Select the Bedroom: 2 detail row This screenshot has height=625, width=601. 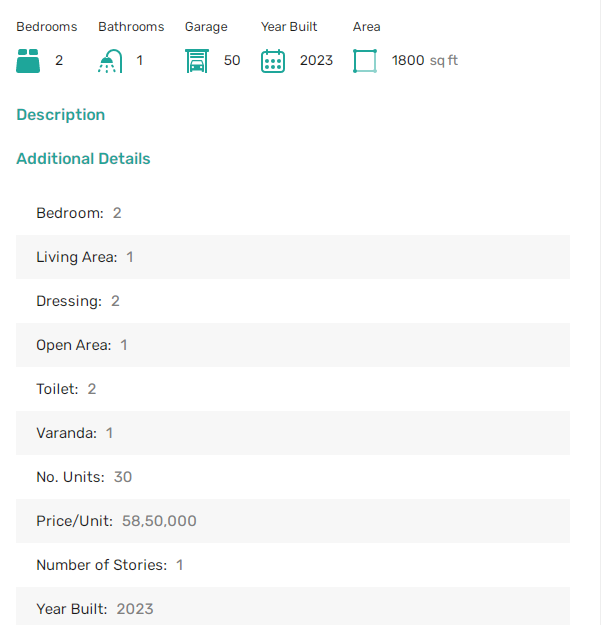point(293,213)
